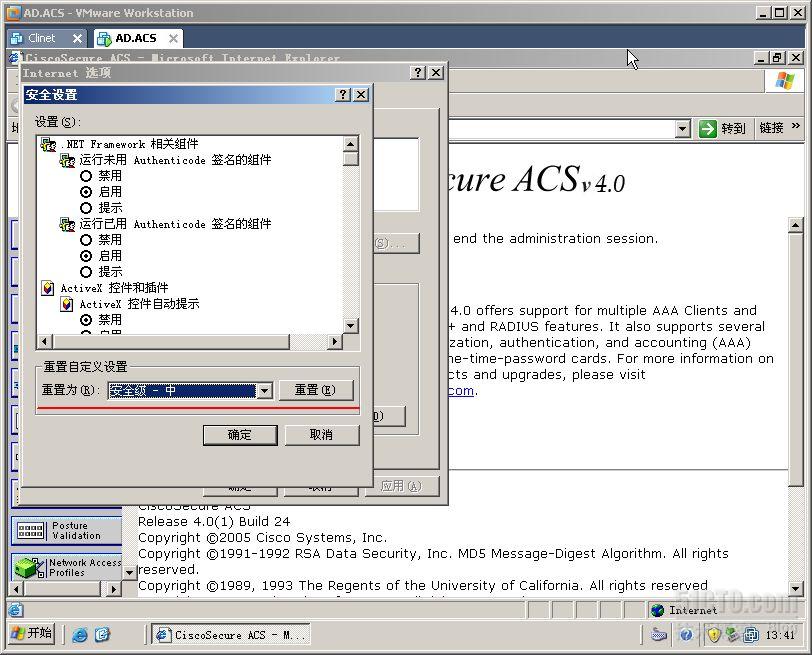This screenshot has height=655, width=812.
Task: Open Posture Validation in ACS sidebar
Action: (66, 531)
